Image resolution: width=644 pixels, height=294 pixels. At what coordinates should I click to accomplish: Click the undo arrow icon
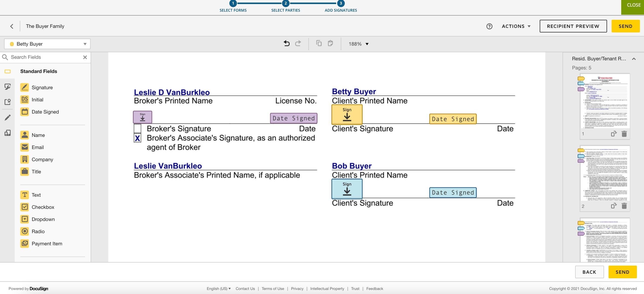point(286,44)
